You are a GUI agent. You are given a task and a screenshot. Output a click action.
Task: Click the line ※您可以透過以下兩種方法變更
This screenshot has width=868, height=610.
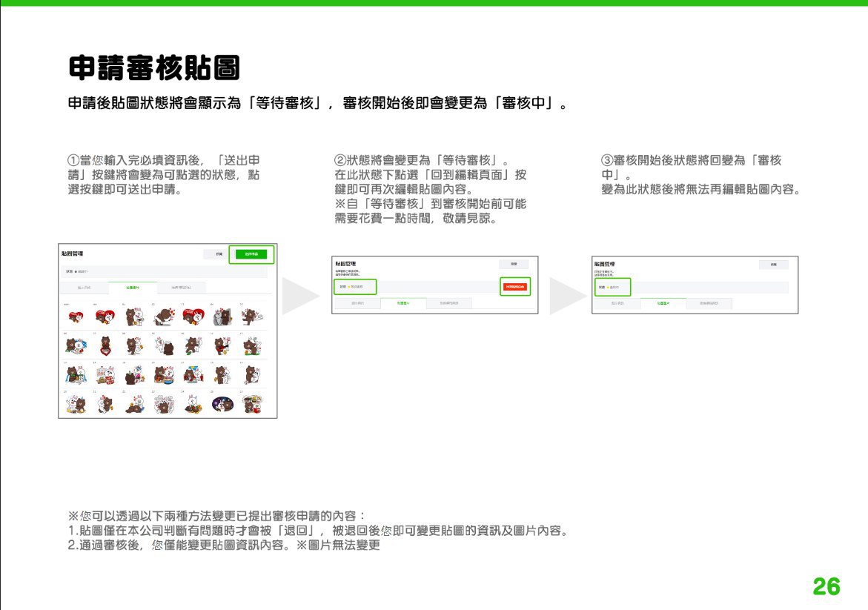(216, 517)
